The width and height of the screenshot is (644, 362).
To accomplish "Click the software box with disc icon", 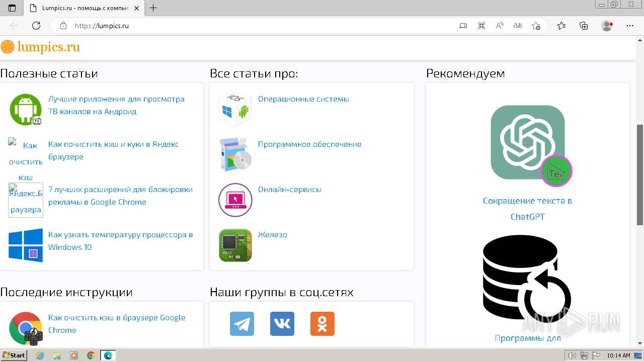I will (x=235, y=155).
